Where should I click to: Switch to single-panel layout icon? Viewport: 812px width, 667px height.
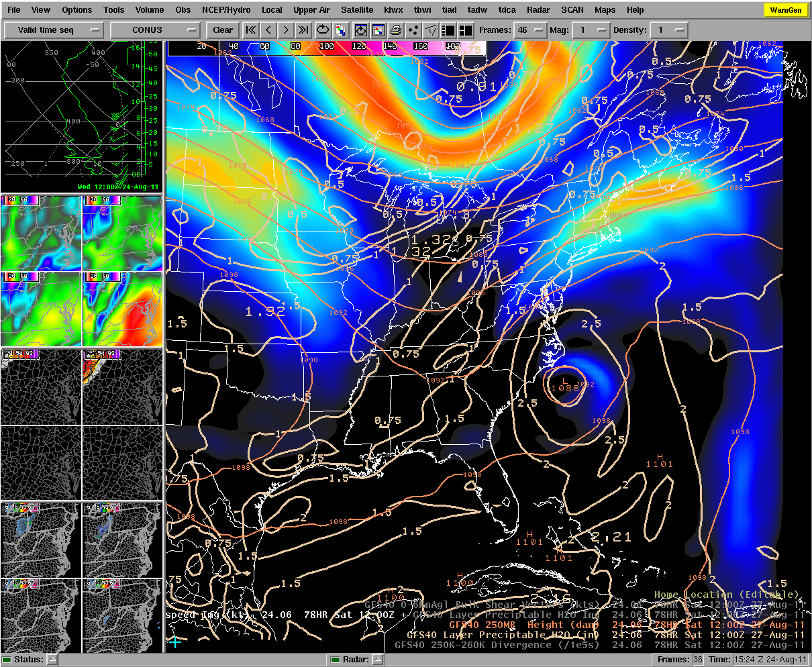pos(448,30)
